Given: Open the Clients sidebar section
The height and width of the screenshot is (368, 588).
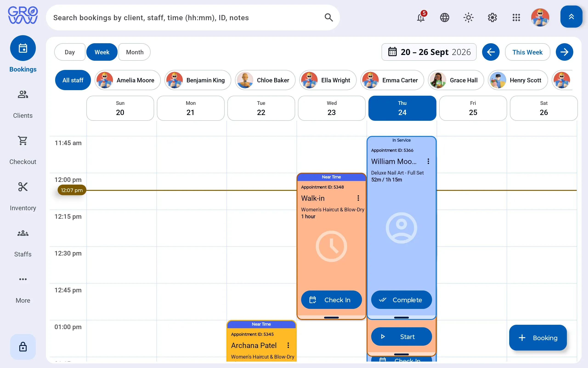Looking at the screenshot, I should [x=23, y=104].
